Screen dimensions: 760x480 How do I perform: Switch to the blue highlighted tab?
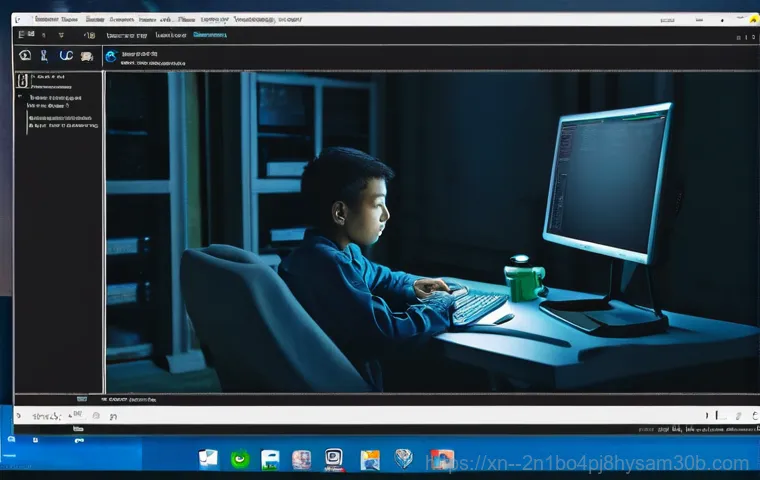pyautogui.click(x=209, y=35)
